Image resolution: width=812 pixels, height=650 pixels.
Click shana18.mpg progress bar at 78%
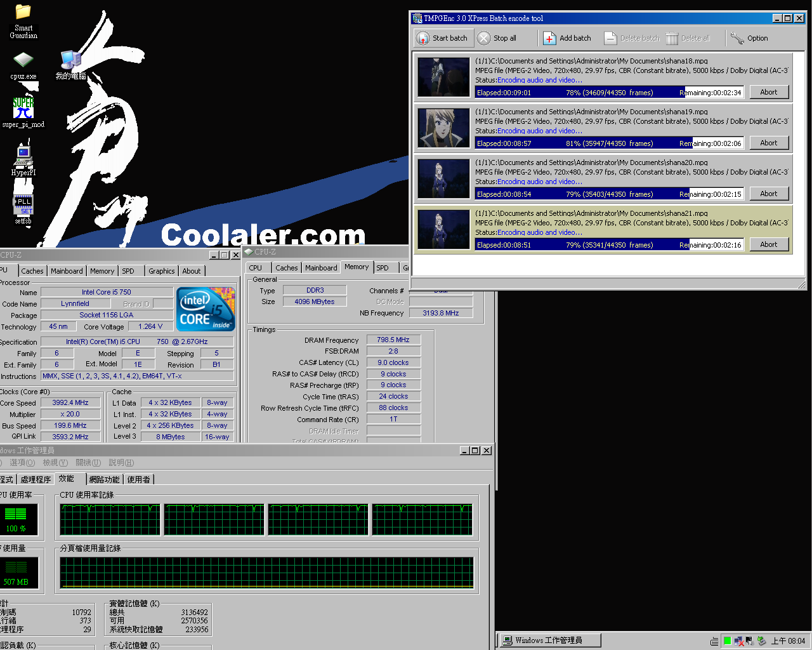pos(609,92)
